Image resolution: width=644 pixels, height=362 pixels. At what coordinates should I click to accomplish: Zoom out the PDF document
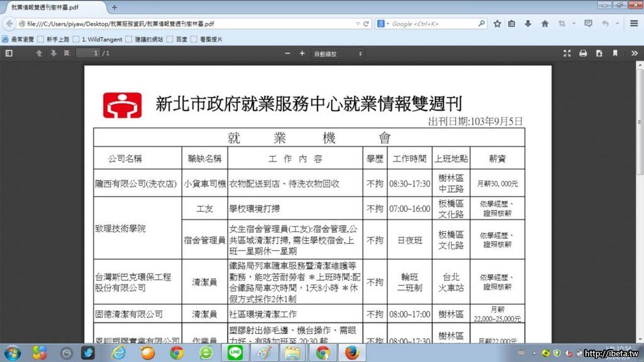287,53
